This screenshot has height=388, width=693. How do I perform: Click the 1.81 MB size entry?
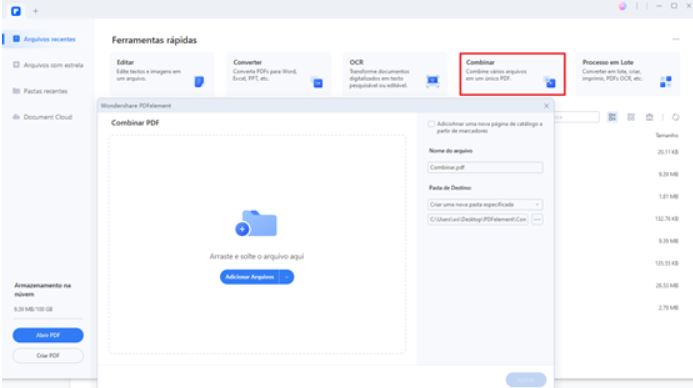click(668, 196)
